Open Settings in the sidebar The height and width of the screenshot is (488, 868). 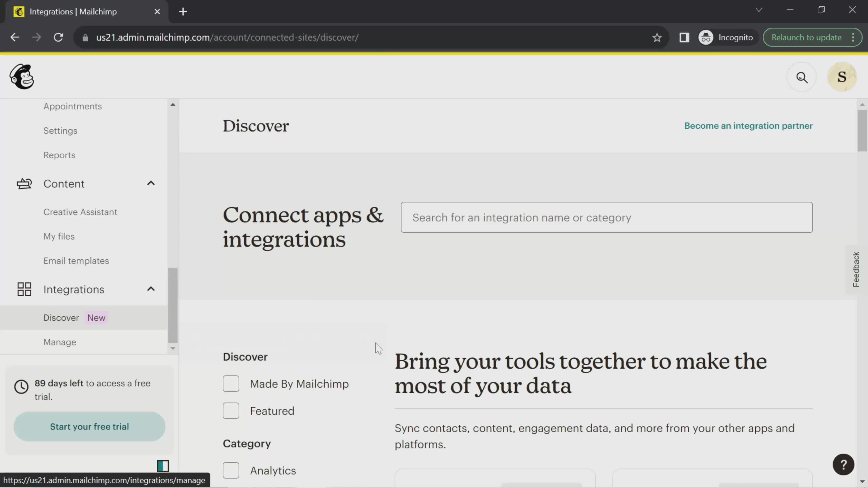click(x=60, y=131)
